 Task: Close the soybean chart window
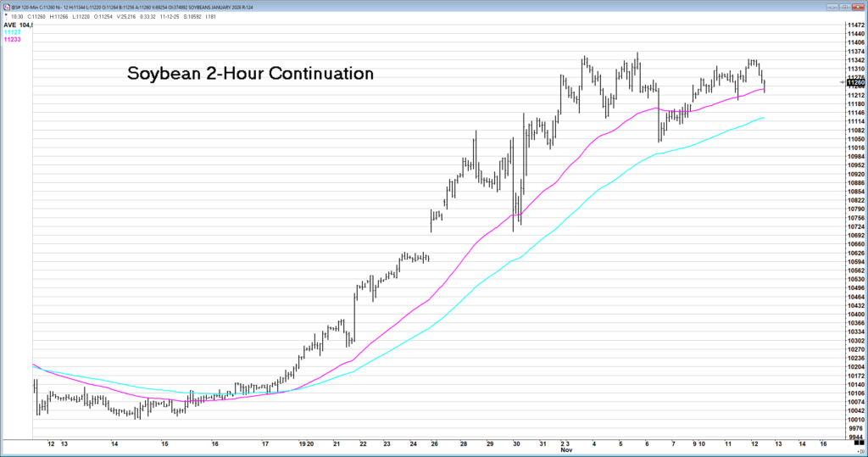pyautogui.click(x=860, y=6)
